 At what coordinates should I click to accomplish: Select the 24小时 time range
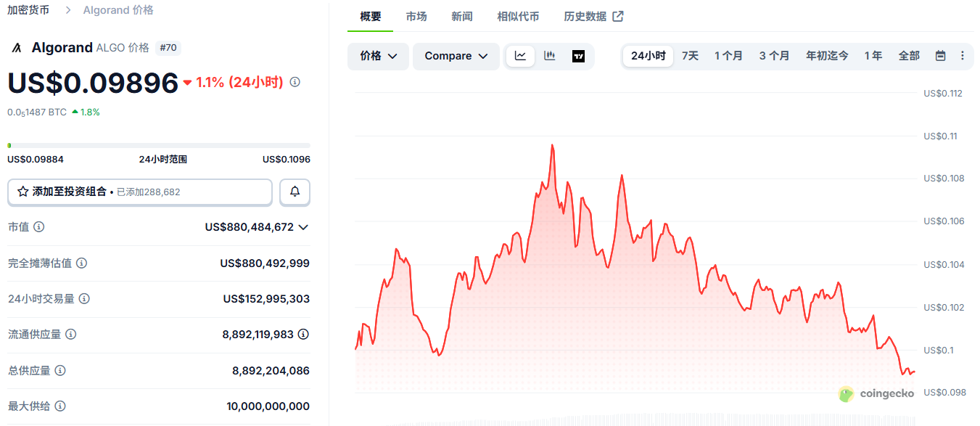tap(648, 56)
